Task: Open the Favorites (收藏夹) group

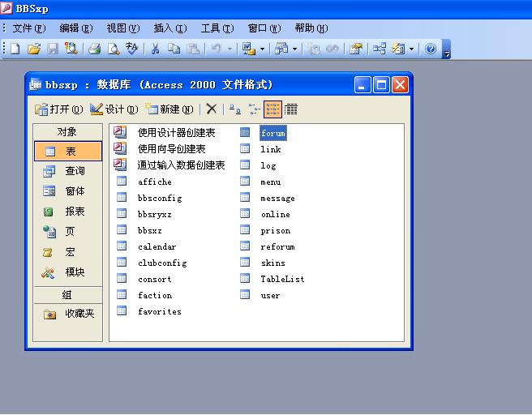Action: point(68,314)
